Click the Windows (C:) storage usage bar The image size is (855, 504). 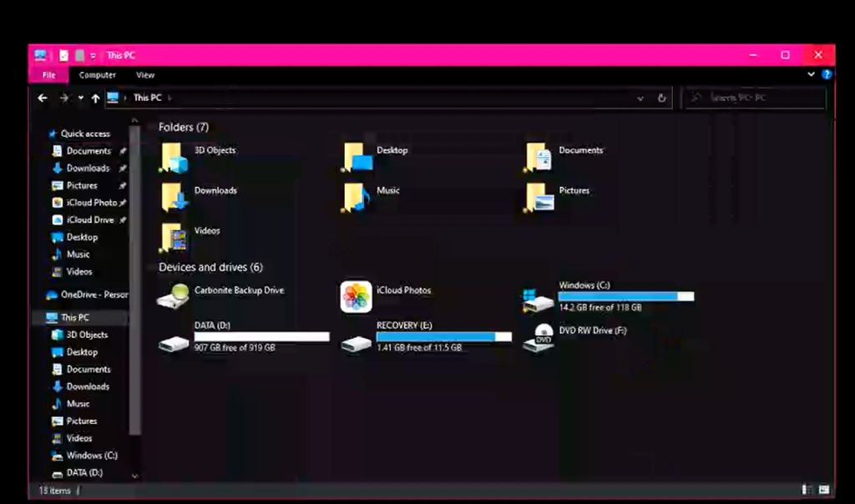coord(625,296)
